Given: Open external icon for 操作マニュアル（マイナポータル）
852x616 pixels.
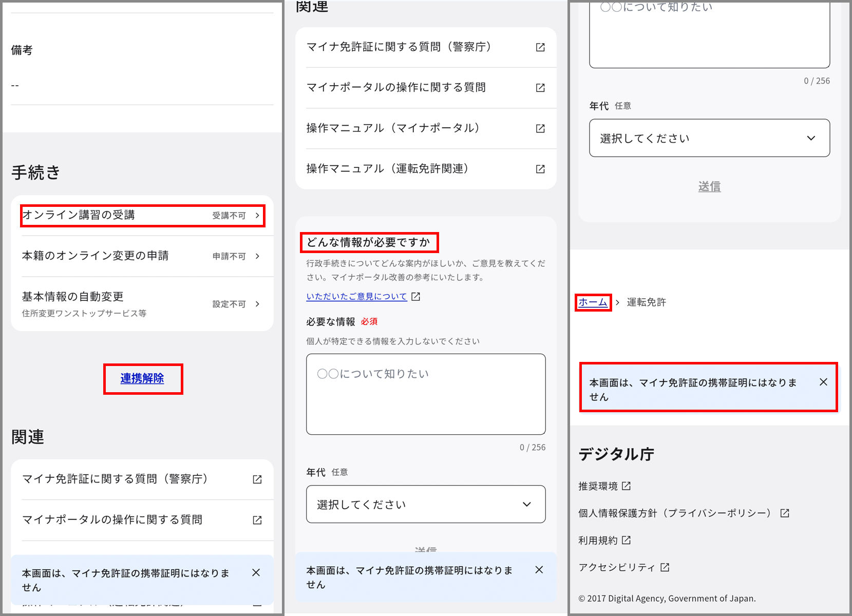Looking at the screenshot, I should tap(540, 128).
